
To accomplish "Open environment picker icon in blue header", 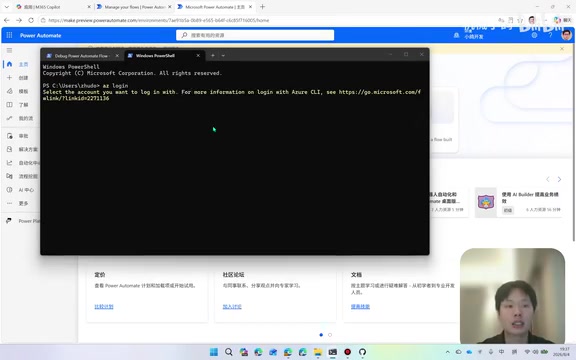I will [x=456, y=35].
